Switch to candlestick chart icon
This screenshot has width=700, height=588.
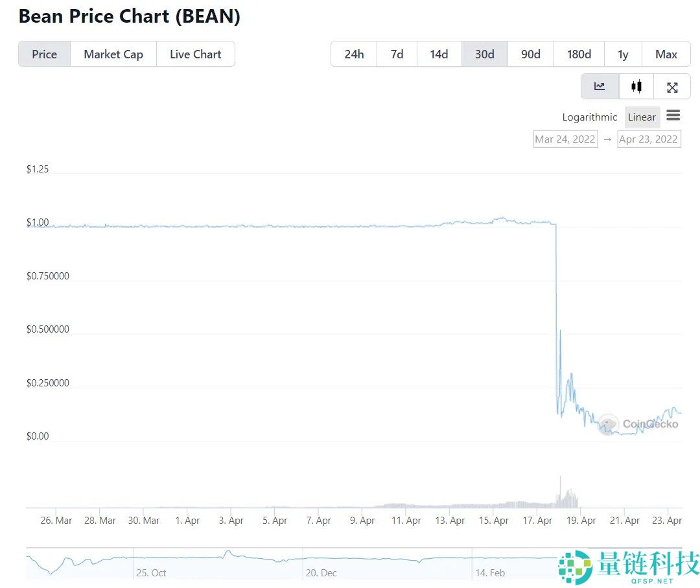point(636,87)
